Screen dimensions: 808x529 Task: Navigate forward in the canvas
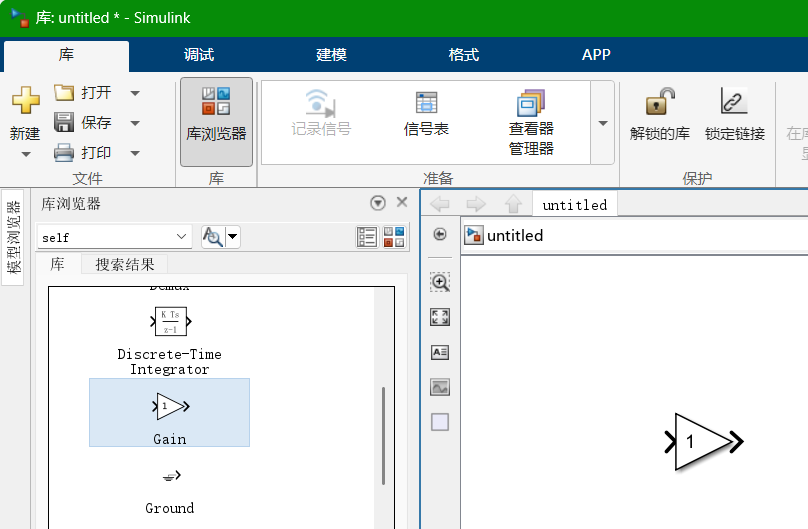click(476, 204)
